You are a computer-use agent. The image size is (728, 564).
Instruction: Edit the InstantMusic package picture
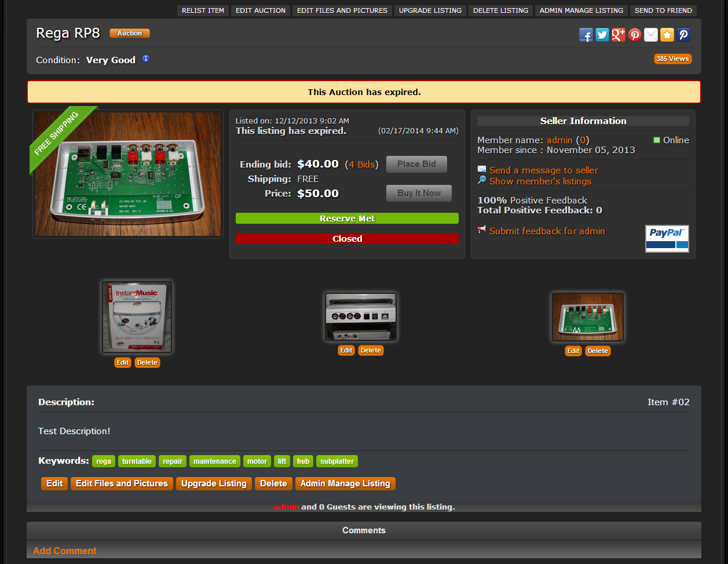click(x=122, y=362)
